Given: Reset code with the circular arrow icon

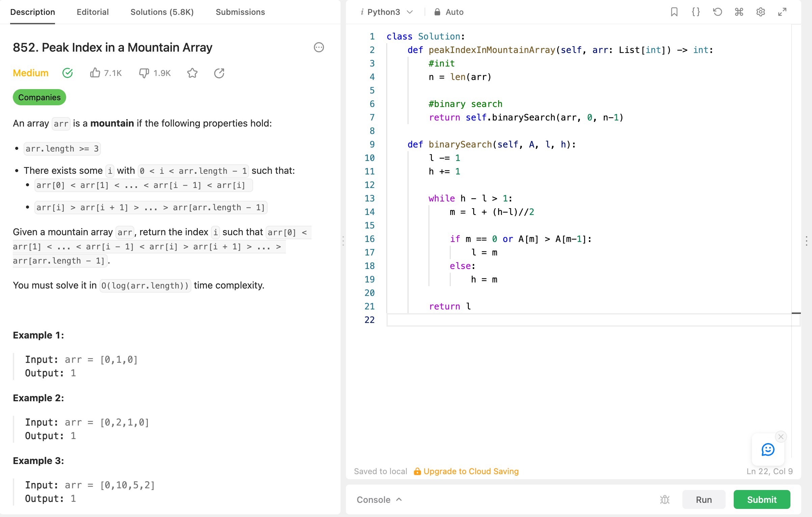Looking at the screenshot, I should (x=717, y=12).
